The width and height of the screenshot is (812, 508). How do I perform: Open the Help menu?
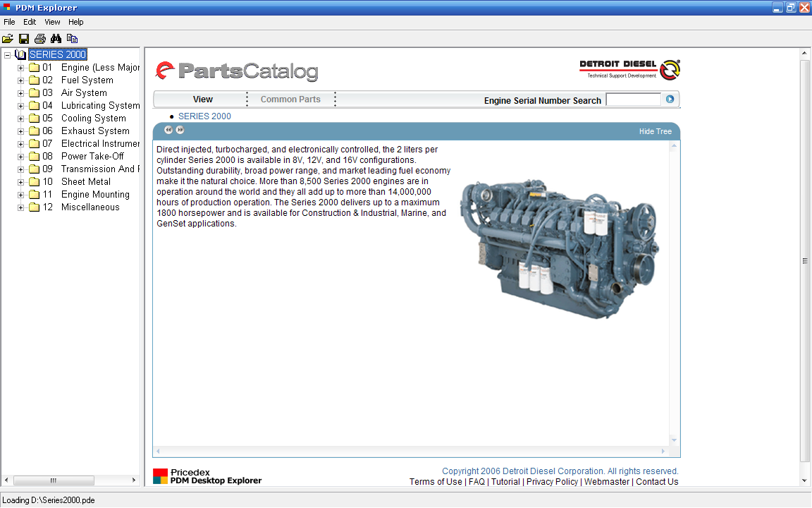pyautogui.click(x=75, y=22)
